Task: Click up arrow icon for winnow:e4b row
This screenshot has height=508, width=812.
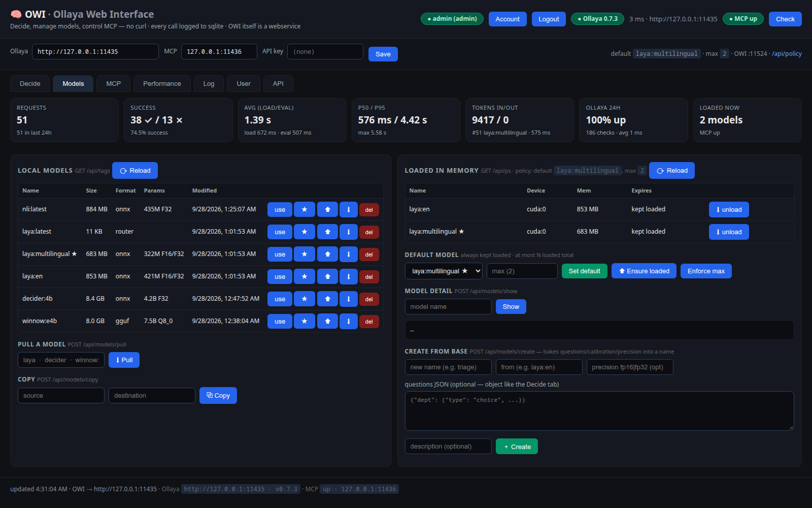Action: pyautogui.click(x=327, y=321)
